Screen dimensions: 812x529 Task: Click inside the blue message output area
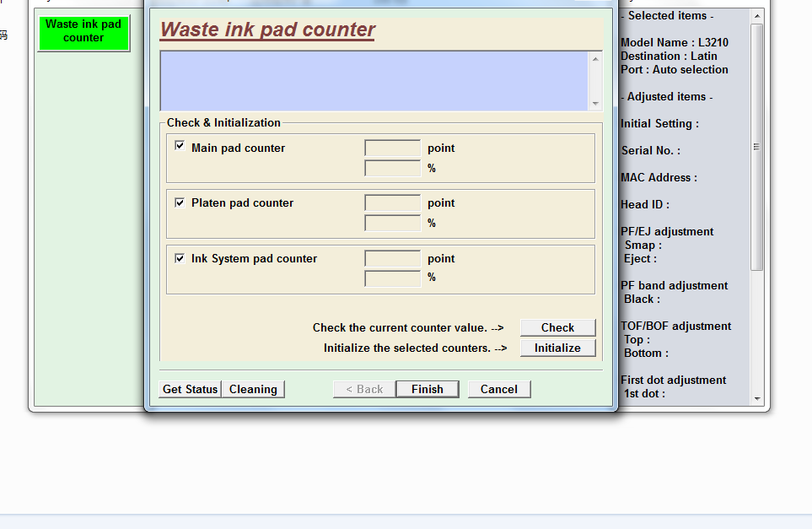[x=374, y=81]
